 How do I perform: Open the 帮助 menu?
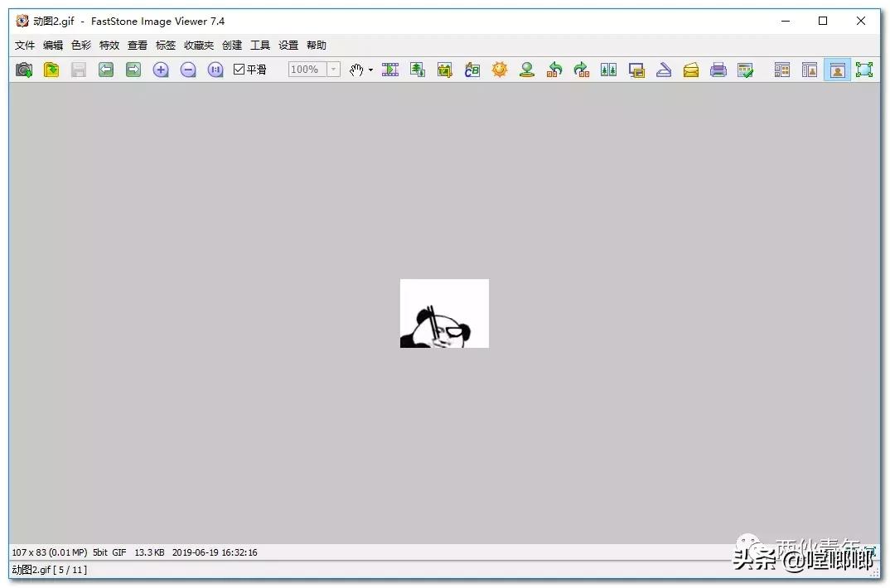point(317,46)
